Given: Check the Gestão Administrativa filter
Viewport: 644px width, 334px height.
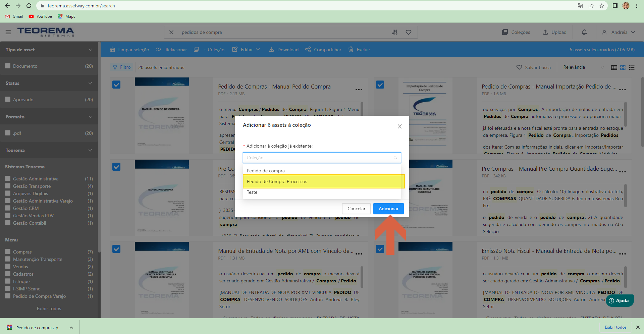Looking at the screenshot, I should (8, 178).
